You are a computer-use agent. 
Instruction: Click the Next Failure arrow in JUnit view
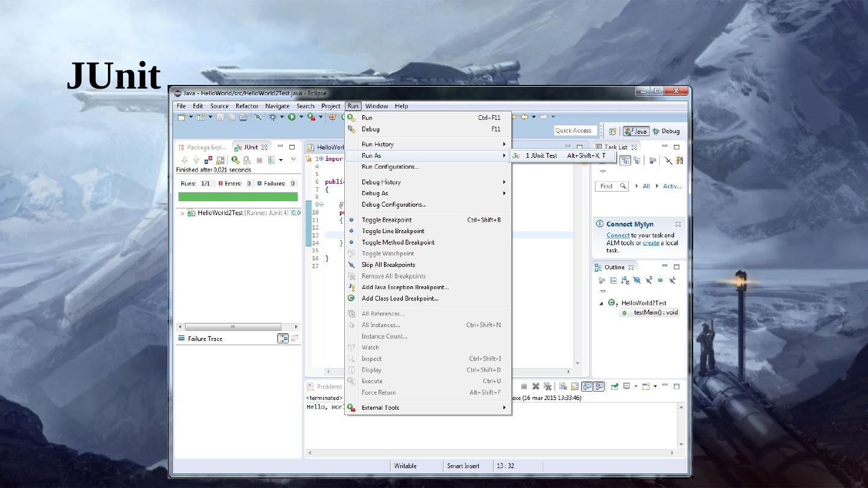184,160
